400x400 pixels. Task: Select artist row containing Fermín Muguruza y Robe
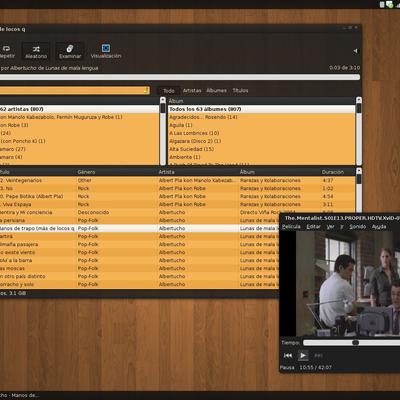[x=80, y=117]
